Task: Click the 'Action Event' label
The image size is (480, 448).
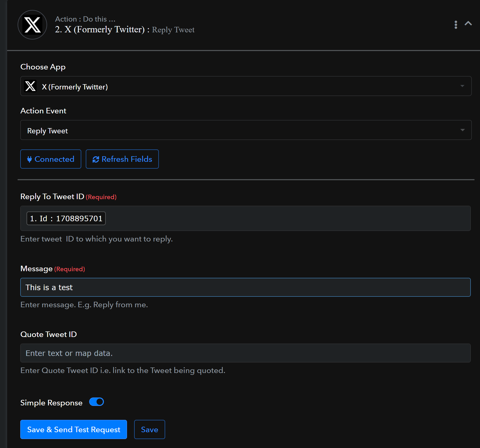Action: pos(43,111)
